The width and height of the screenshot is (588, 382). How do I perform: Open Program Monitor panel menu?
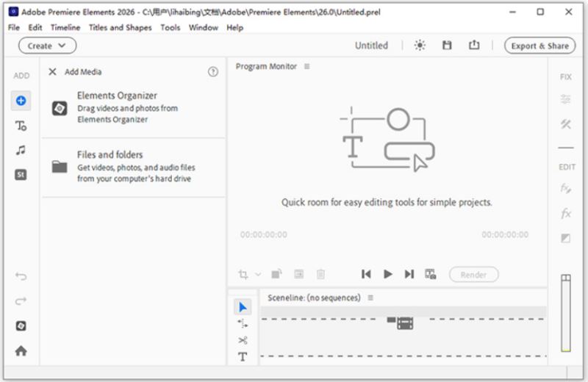(x=307, y=66)
